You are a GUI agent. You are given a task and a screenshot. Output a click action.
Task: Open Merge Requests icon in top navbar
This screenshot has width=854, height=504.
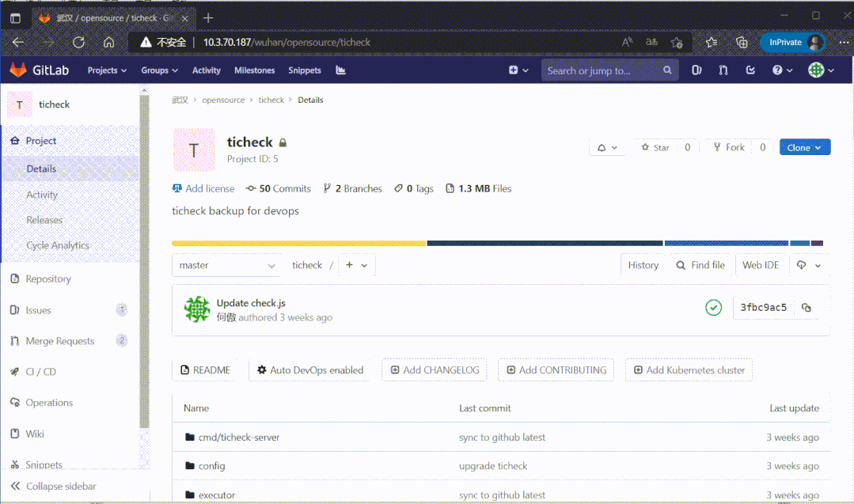click(x=723, y=70)
